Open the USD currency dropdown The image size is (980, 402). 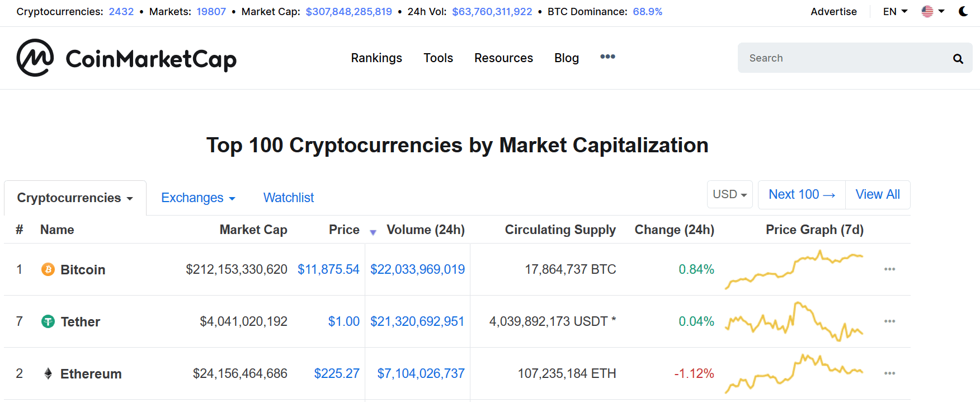pos(730,194)
